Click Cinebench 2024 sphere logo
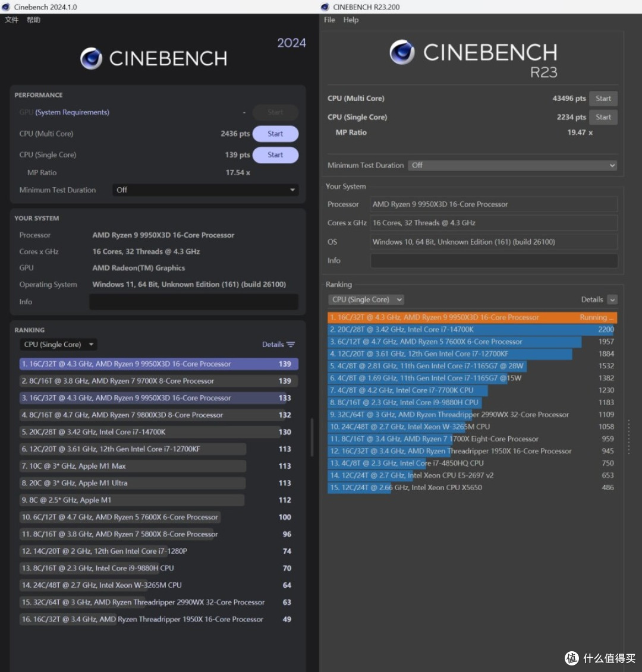This screenshot has height=672, width=642. pos(91,58)
